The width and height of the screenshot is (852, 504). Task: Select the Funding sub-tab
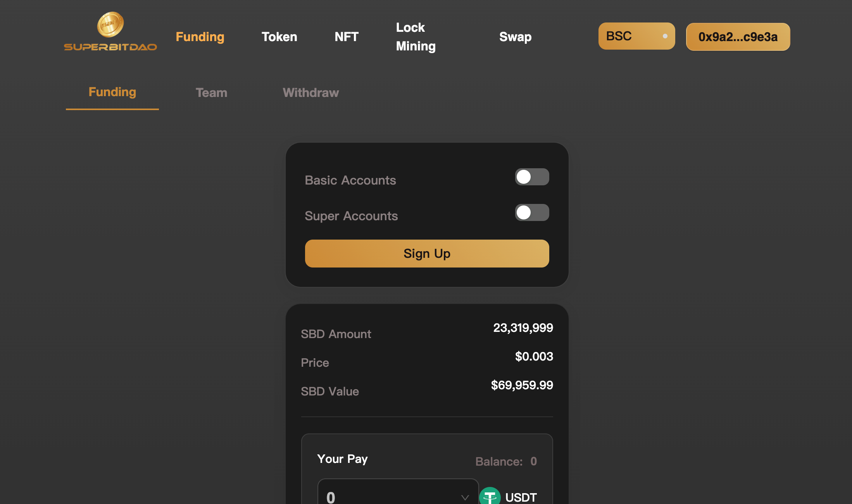point(112,92)
